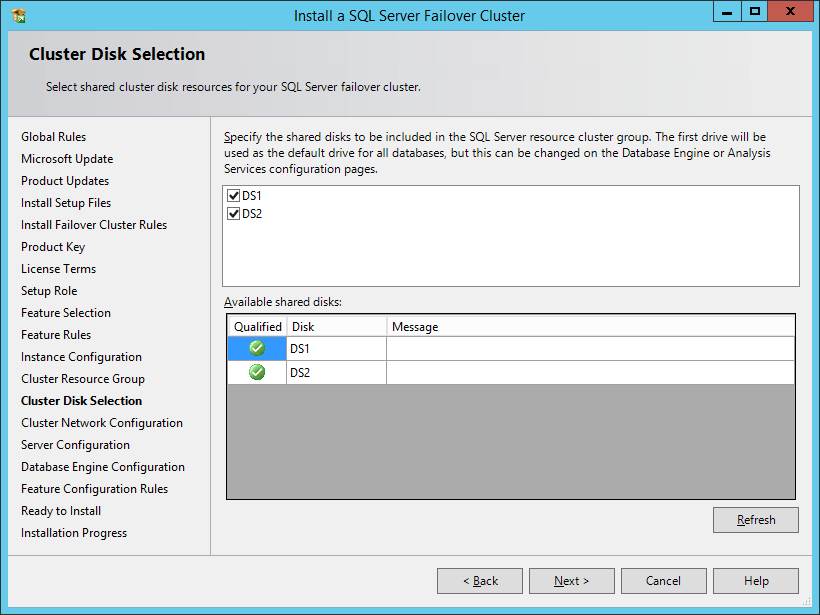Image resolution: width=820 pixels, height=615 pixels.
Task: Cancel the failover cluster installation
Action: 664,580
